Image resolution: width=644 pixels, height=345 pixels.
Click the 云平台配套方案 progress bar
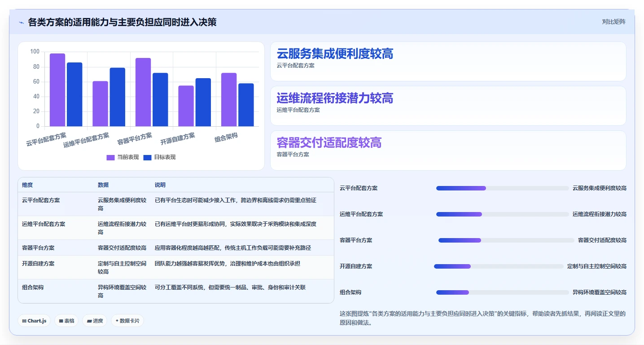point(502,188)
